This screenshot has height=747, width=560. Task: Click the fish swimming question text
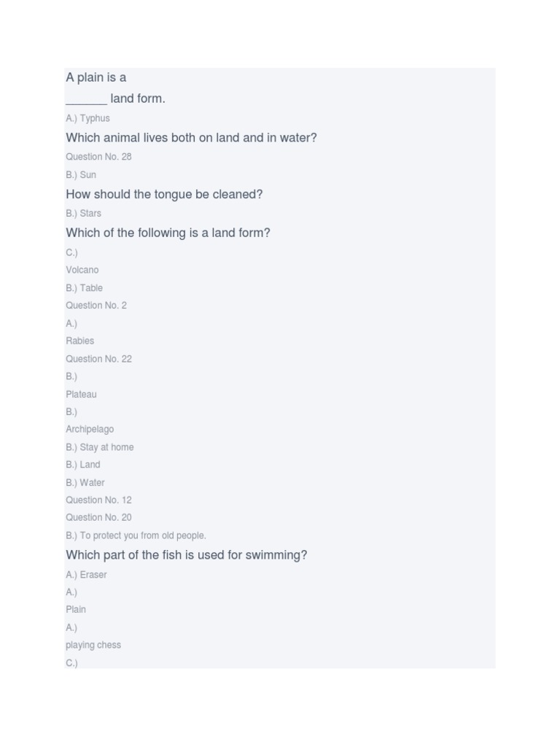pyautogui.click(x=186, y=555)
